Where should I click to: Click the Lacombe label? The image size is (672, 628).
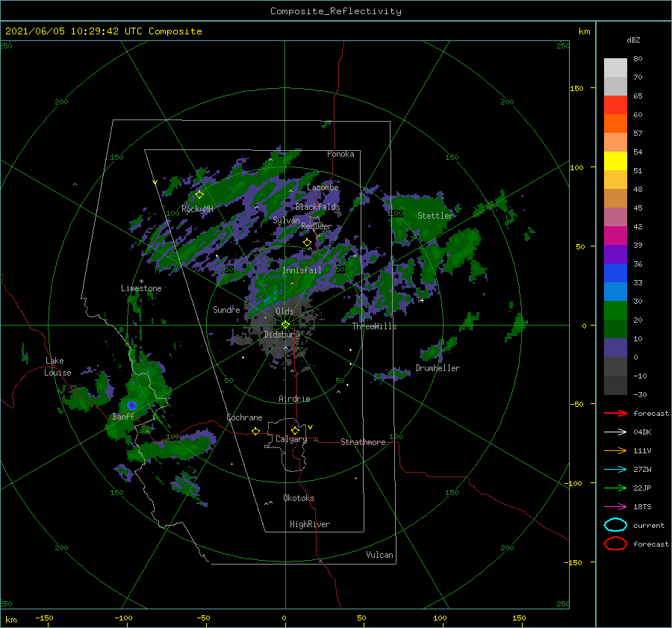tap(323, 187)
